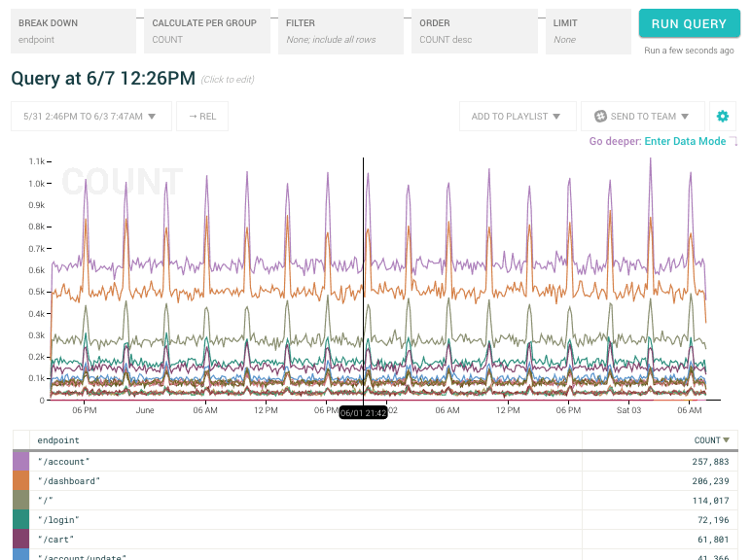Click the purple "/account" color swatch
This screenshot has width=751, height=560.
click(x=20, y=461)
